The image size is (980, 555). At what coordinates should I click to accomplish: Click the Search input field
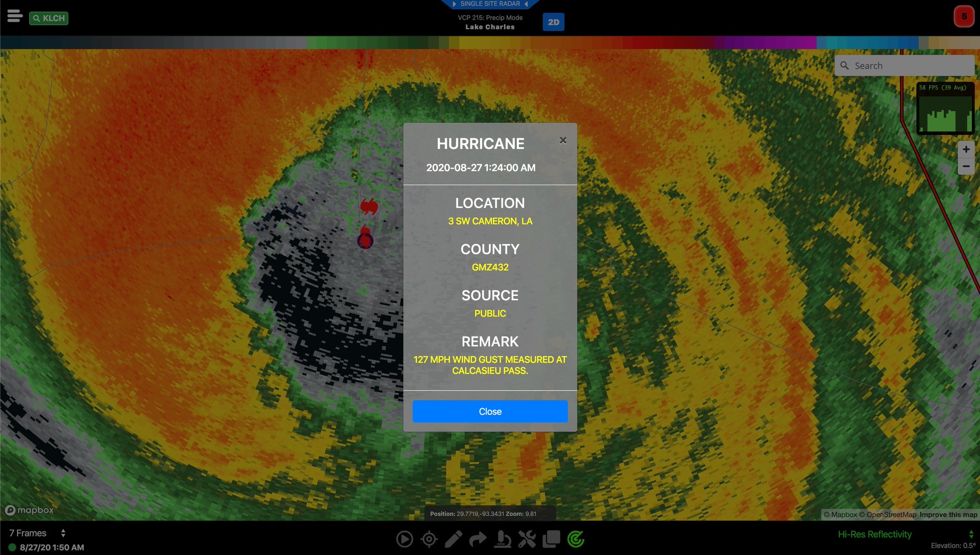904,66
